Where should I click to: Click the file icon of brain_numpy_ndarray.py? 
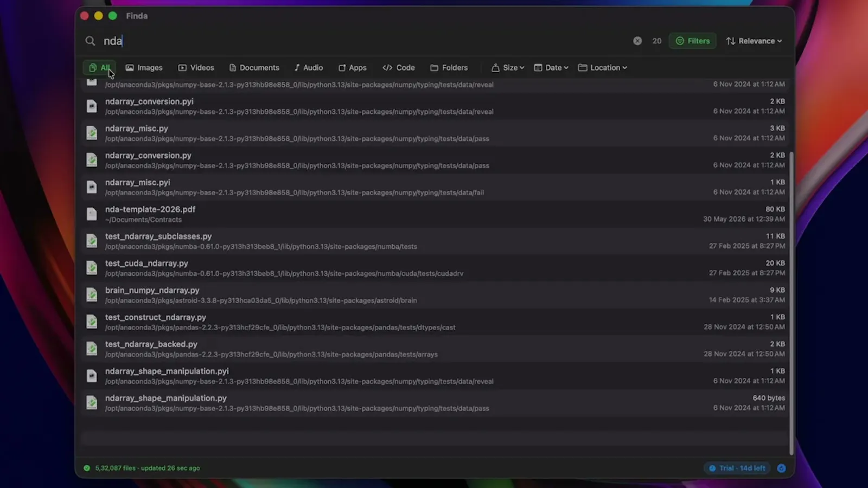[92, 296]
